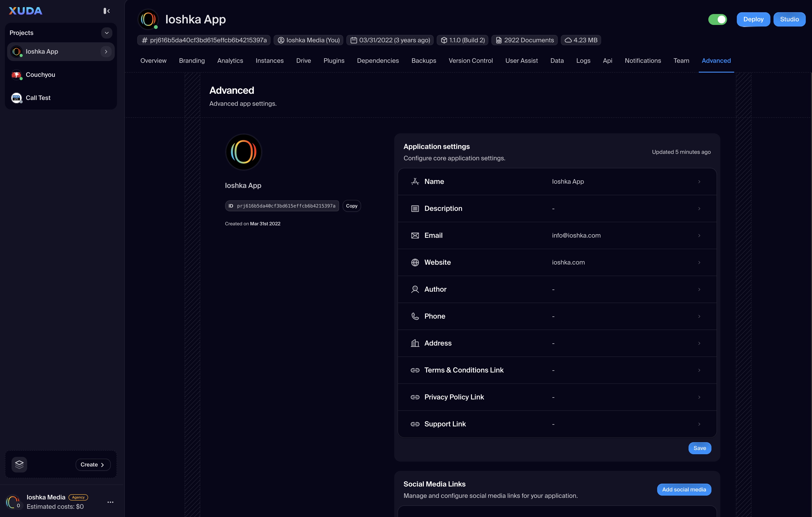Open the three-dots account menu
Viewport: 812px width, 517px height.
tap(110, 502)
